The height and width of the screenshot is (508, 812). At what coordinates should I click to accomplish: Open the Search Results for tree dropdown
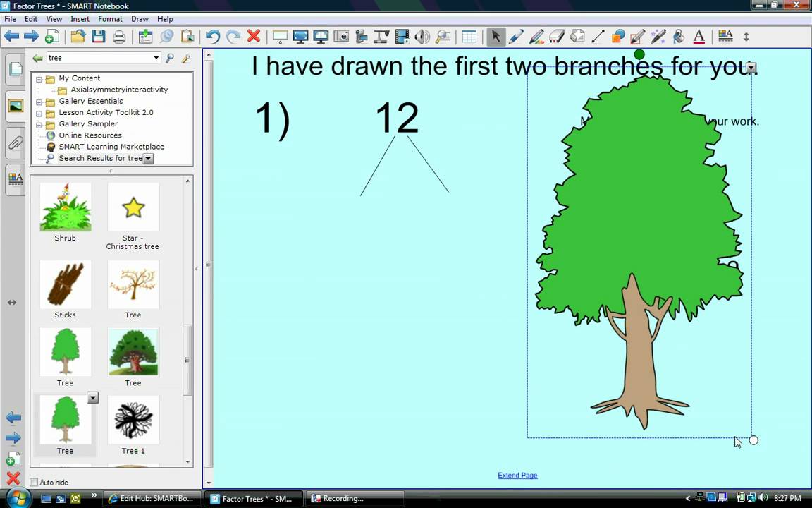point(148,159)
